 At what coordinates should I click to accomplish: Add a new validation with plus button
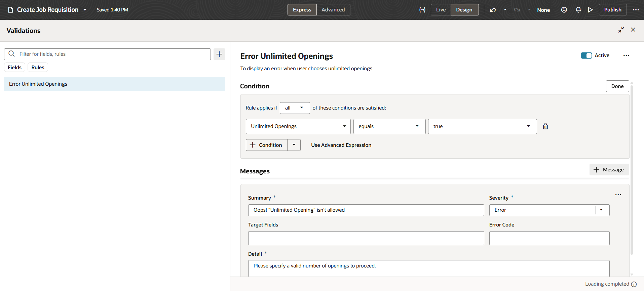219,54
